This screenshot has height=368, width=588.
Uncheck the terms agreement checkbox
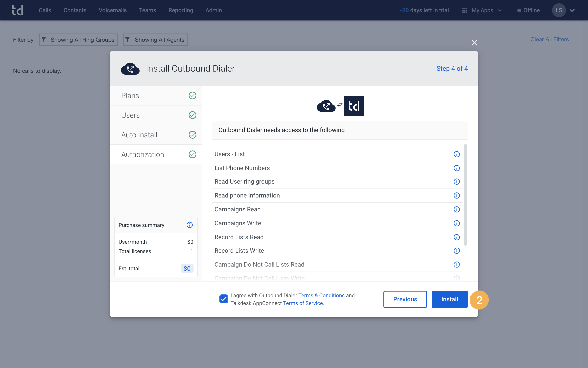pyautogui.click(x=224, y=299)
